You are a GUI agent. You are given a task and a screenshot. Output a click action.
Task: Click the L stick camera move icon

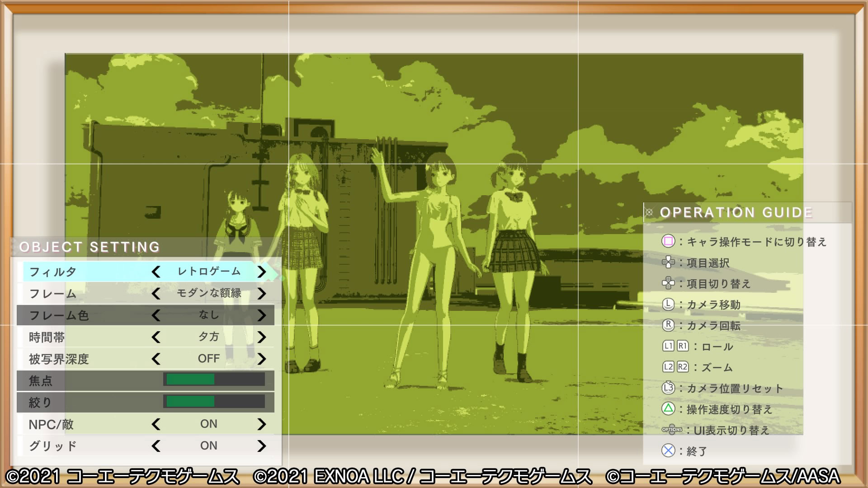(668, 304)
